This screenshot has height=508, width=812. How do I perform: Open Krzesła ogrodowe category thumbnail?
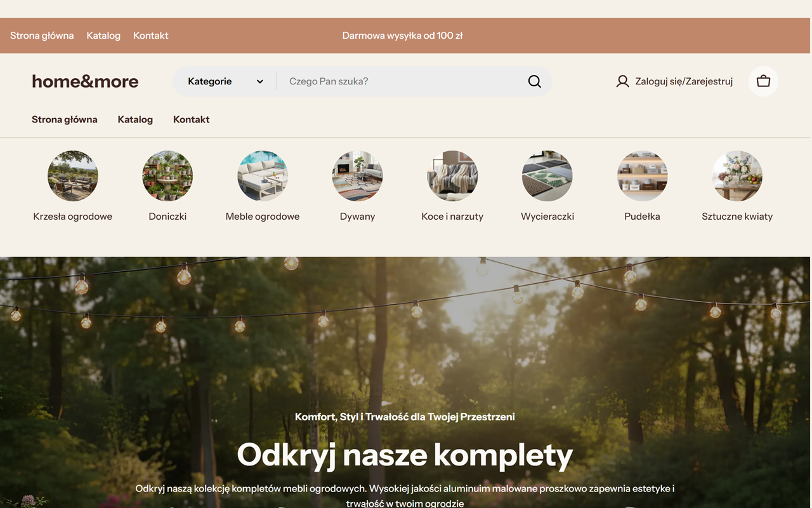[x=73, y=176]
